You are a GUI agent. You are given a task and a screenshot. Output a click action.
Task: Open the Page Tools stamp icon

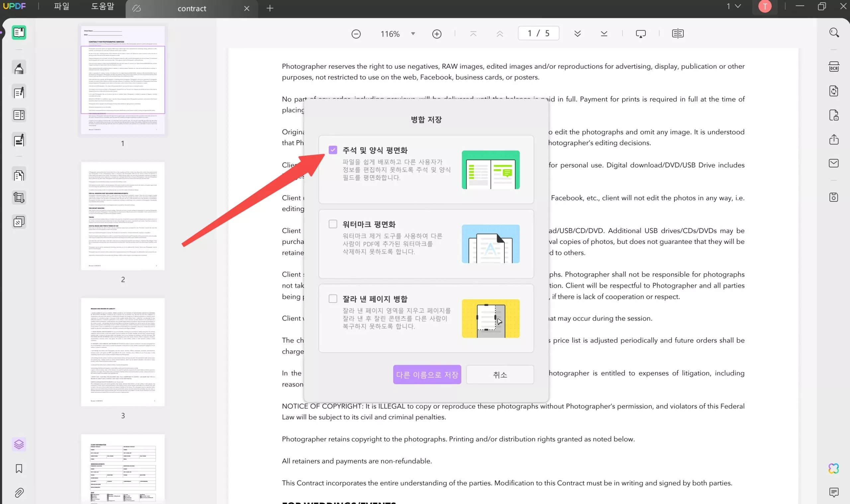(x=19, y=222)
